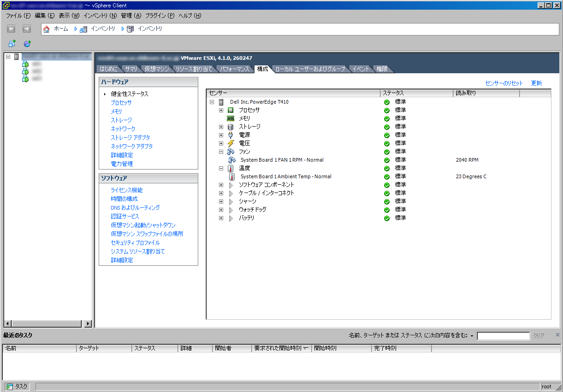Click the 更新 link
Viewport: 563px width, 392px height.
pyautogui.click(x=536, y=83)
